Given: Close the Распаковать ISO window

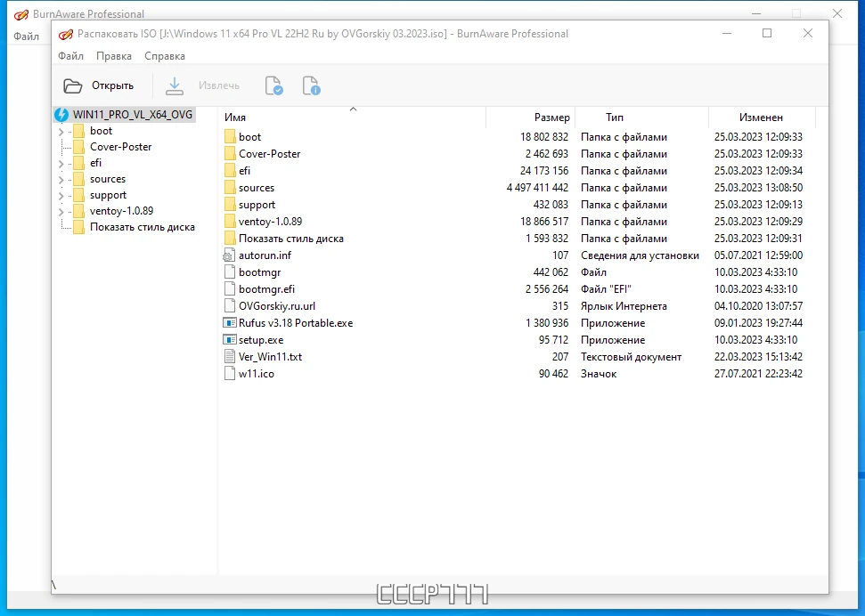Looking at the screenshot, I should pos(808,33).
